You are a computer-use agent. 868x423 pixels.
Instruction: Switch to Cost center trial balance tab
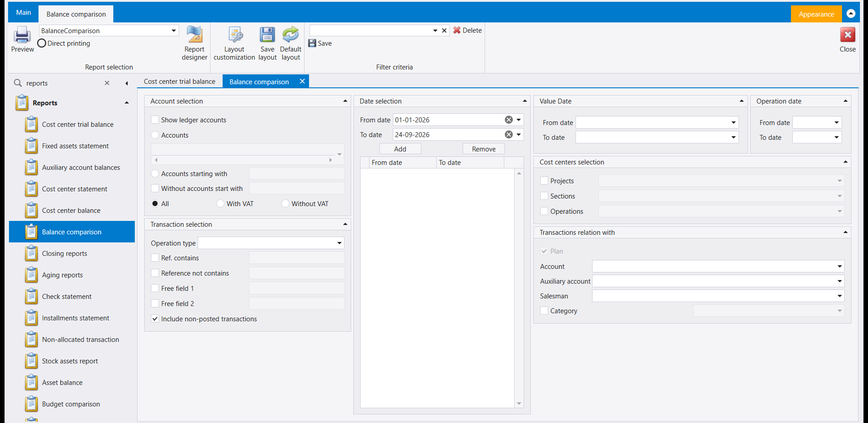[x=180, y=82]
